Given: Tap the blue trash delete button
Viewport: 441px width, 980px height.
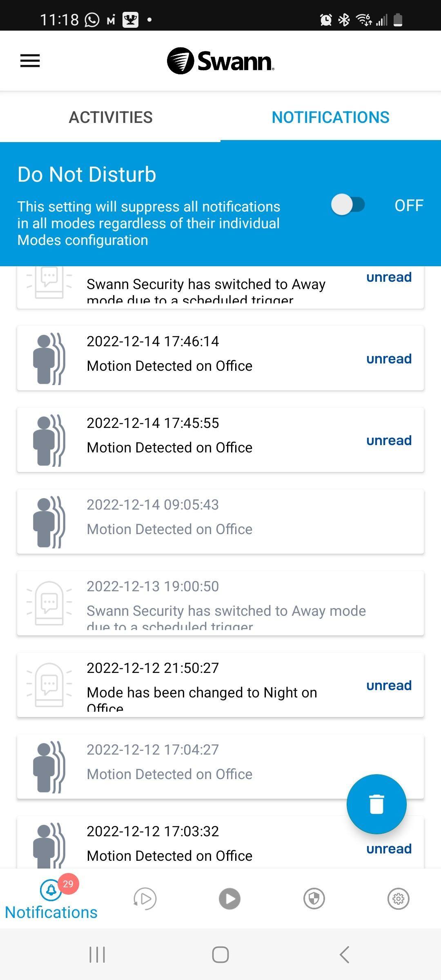Looking at the screenshot, I should 376,804.
